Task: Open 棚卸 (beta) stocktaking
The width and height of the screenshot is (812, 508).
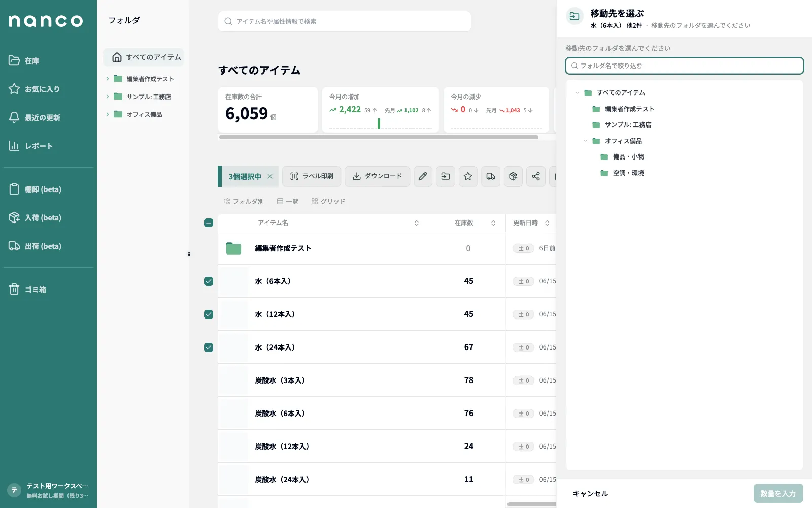Action: 35,189
